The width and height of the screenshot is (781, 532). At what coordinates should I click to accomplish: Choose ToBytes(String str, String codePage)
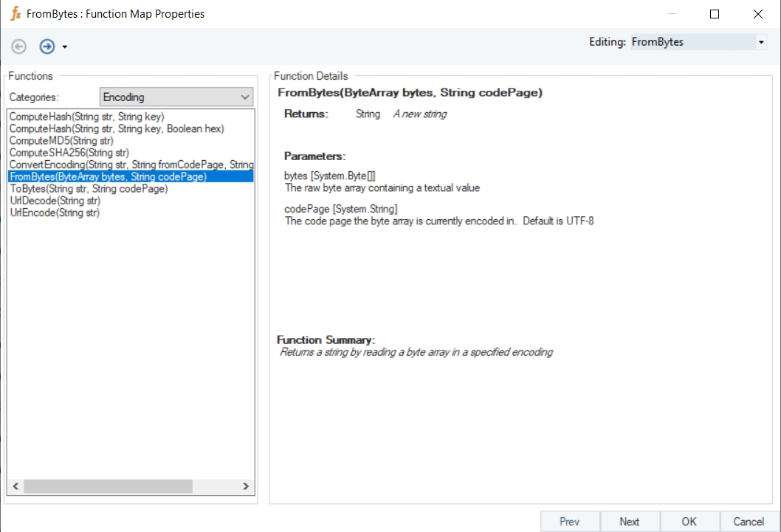[x=89, y=189]
